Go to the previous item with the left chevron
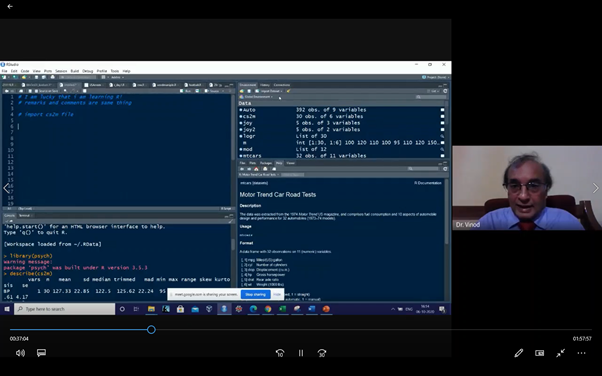The height and width of the screenshot is (376, 602). pos(6,188)
